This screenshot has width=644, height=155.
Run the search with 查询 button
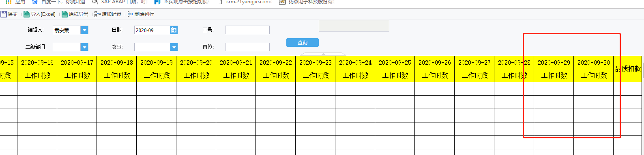303,43
